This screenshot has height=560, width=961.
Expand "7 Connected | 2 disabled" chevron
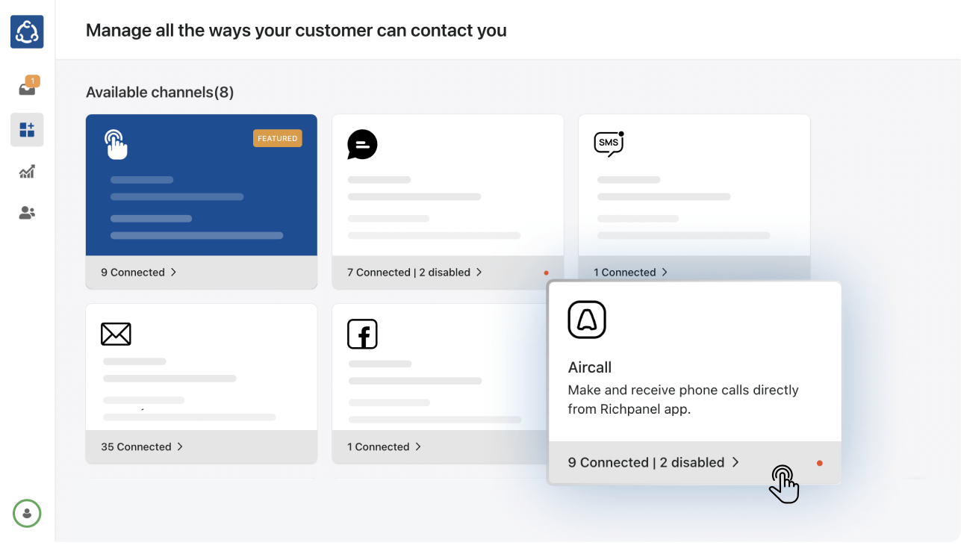(x=479, y=273)
